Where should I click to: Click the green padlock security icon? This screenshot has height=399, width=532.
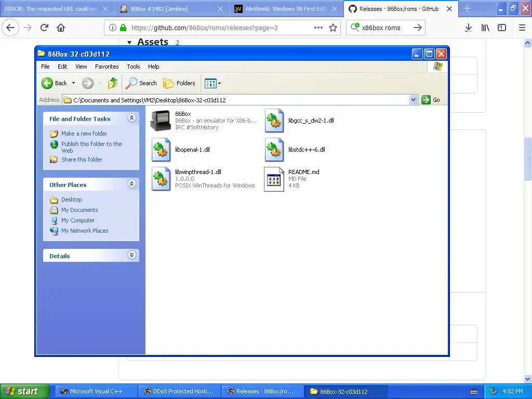[123, 28]
